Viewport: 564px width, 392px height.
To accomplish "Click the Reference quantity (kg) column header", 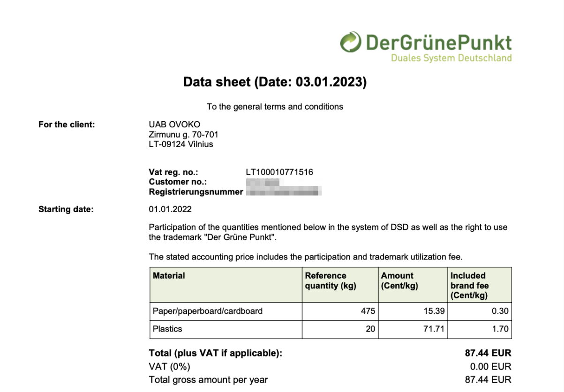I will click(331, 281).
